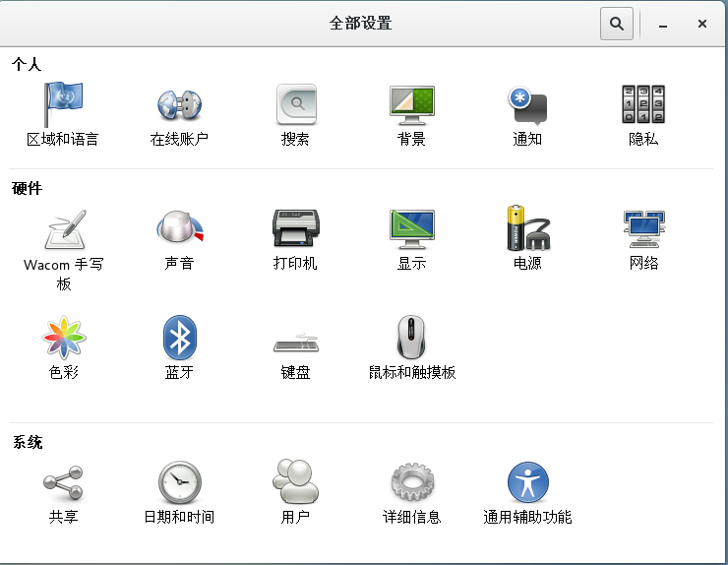Click the 通用辅助功能 text label
This screenshot has height=565, width=728.
pyautogui.click(x=527, y=517)
